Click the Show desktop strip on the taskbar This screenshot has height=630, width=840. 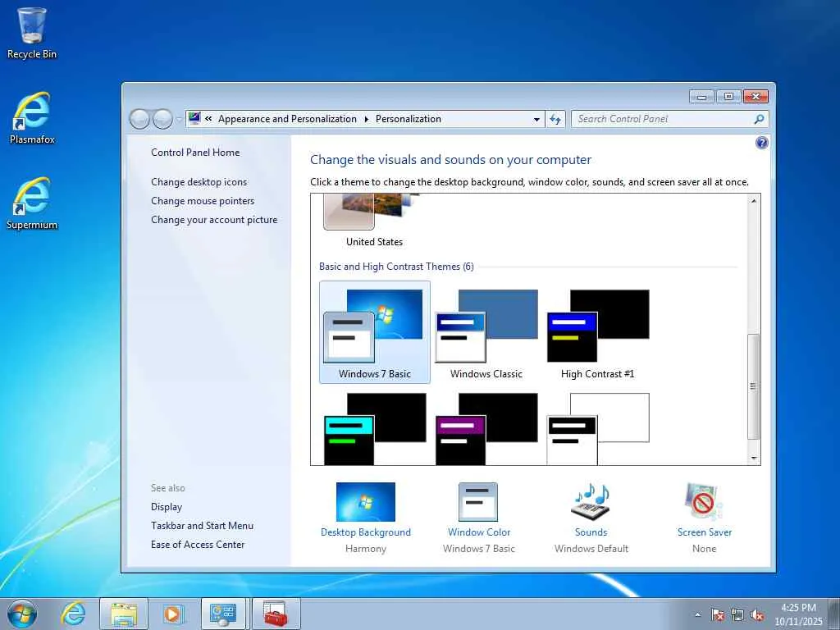(x=834, y=614)
